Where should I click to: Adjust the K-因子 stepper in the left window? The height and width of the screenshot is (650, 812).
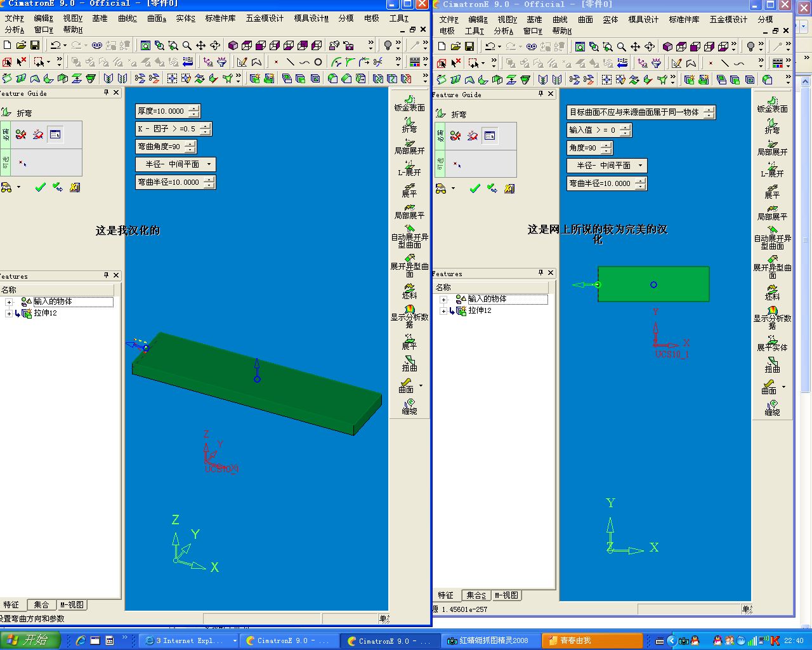[205, 129]
